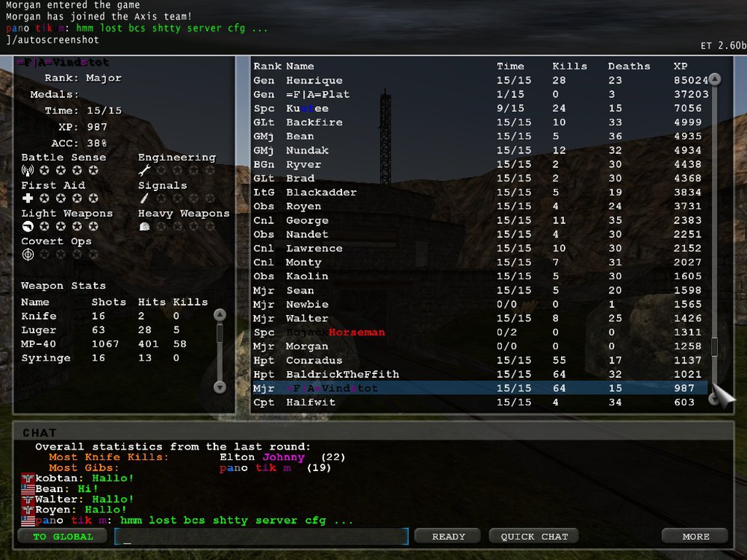Click the weapon stats scroll up arrow
Viewport: 747px width, 560px height.
point(220,315)
